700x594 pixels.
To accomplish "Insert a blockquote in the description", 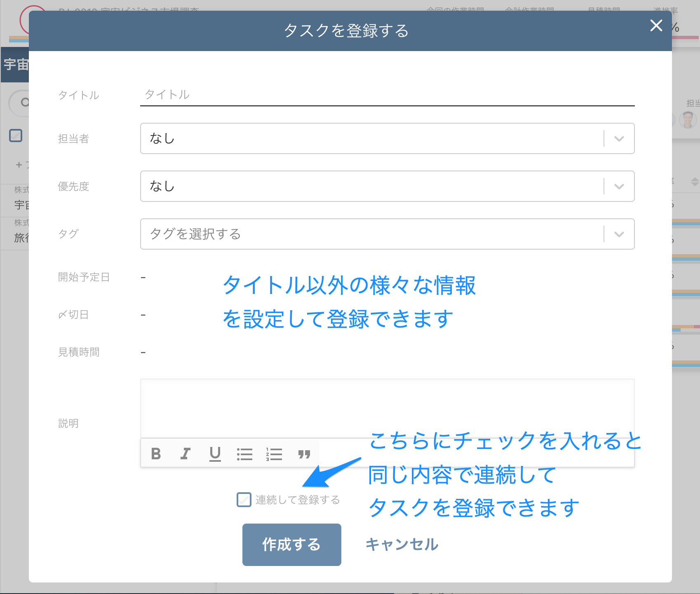I will 304,454.
